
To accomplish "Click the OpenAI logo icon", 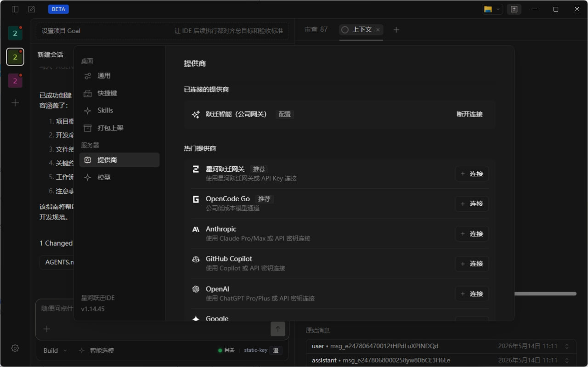I will (196, 289).
